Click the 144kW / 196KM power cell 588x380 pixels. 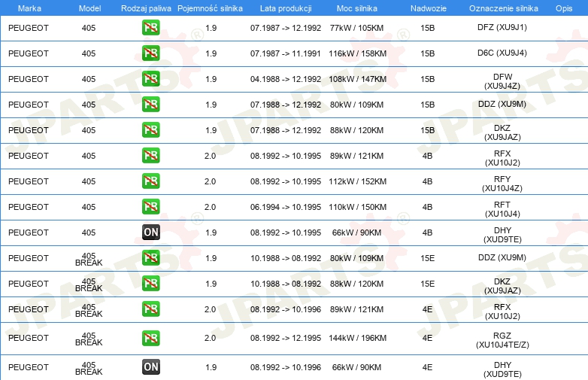[357, 338]
